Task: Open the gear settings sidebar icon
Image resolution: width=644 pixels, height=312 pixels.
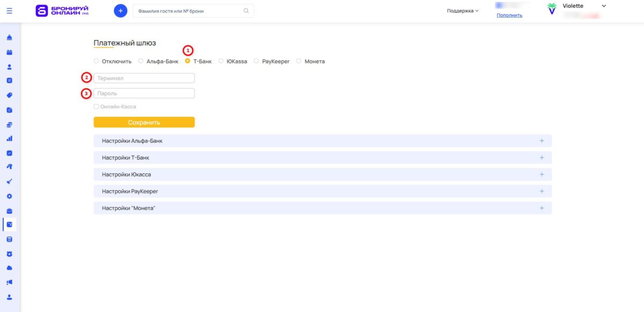Action: (9, 196)
